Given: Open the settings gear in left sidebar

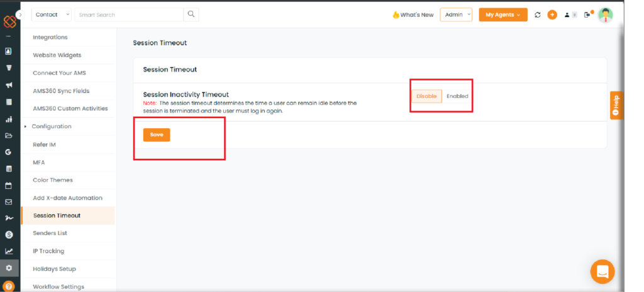Looking at the screenshot, I should [9, 268].
